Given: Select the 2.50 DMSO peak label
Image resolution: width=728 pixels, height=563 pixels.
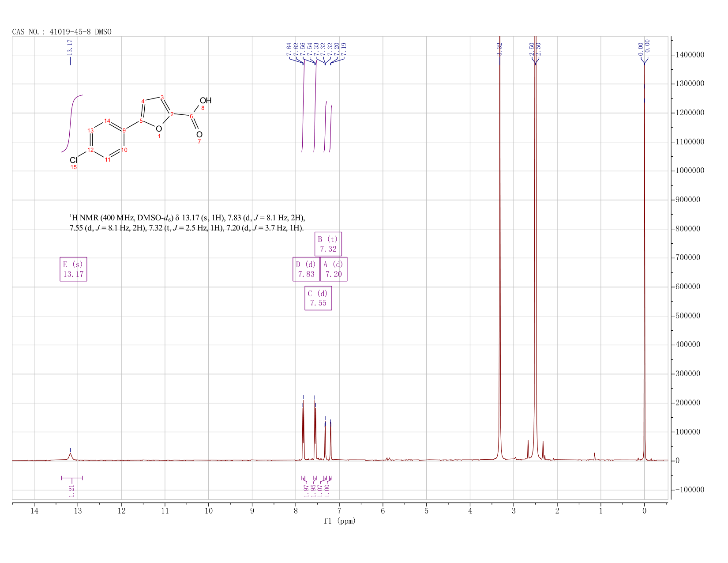Looking at the screenshot, I should [535, 49].
